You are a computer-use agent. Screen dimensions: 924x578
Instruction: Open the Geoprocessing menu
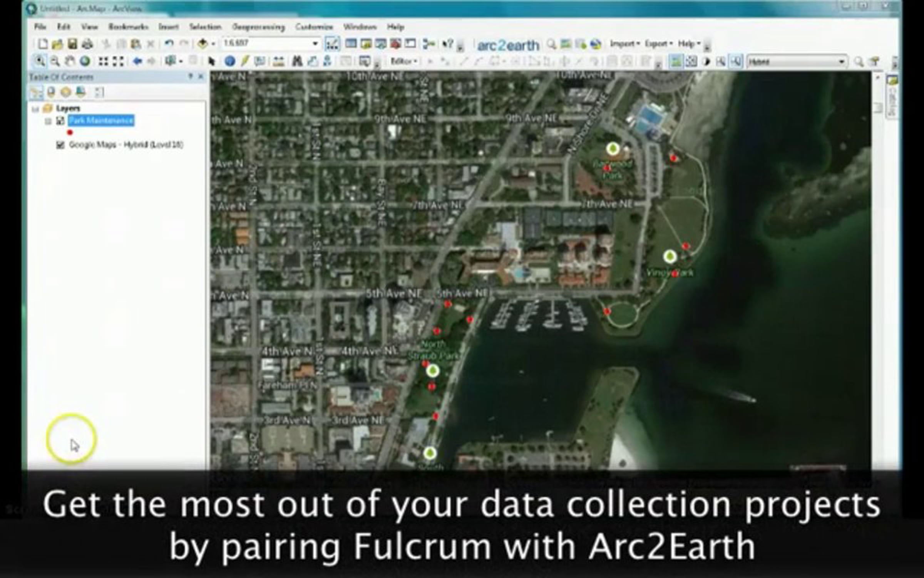coord(258,27)
